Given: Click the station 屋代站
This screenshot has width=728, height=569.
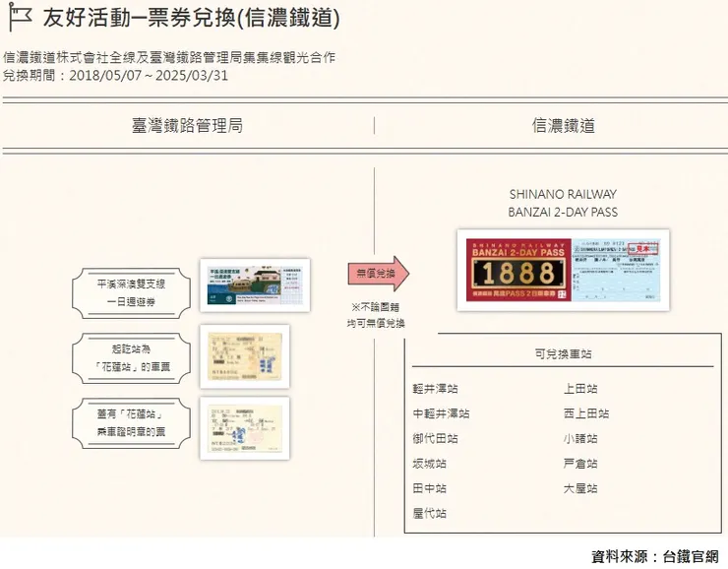Looking at the screenshot, I should pos(430,513).
